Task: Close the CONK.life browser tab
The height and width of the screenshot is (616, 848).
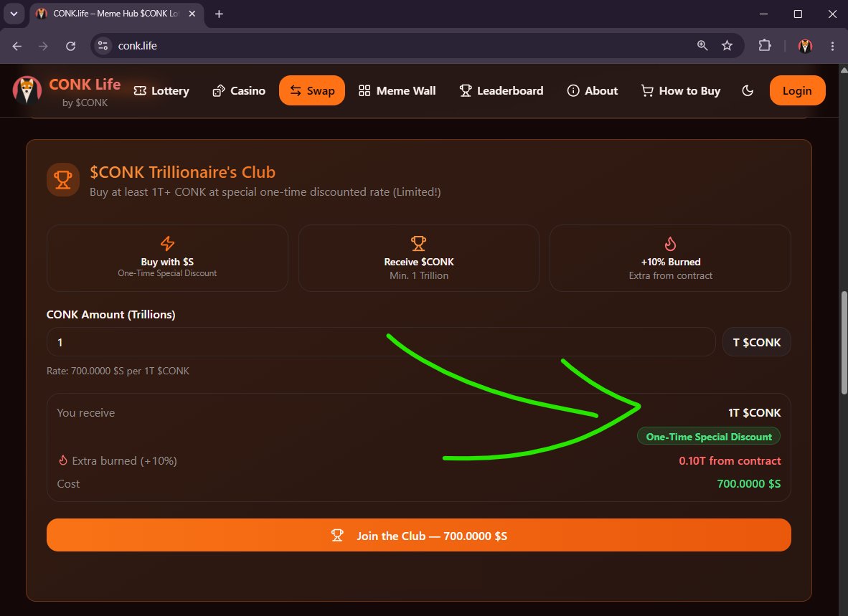Action: coord(192,14)
